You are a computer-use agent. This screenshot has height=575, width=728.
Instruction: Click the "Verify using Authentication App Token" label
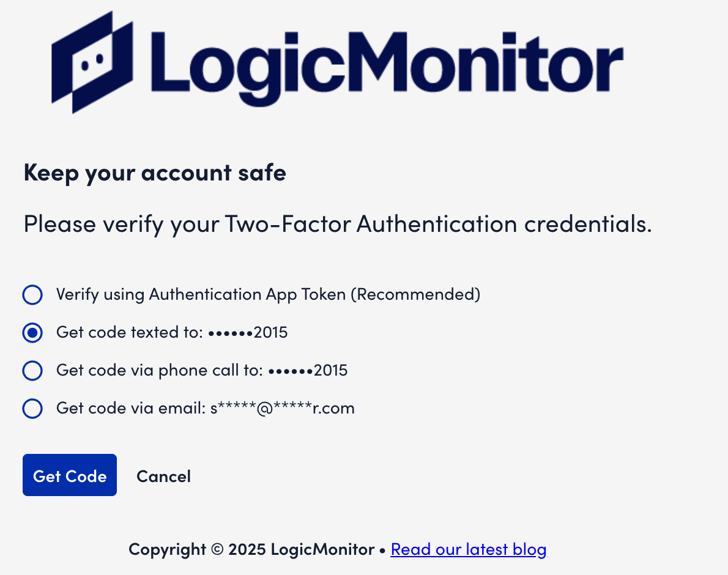pyautogui.click(x=202, y=295)
